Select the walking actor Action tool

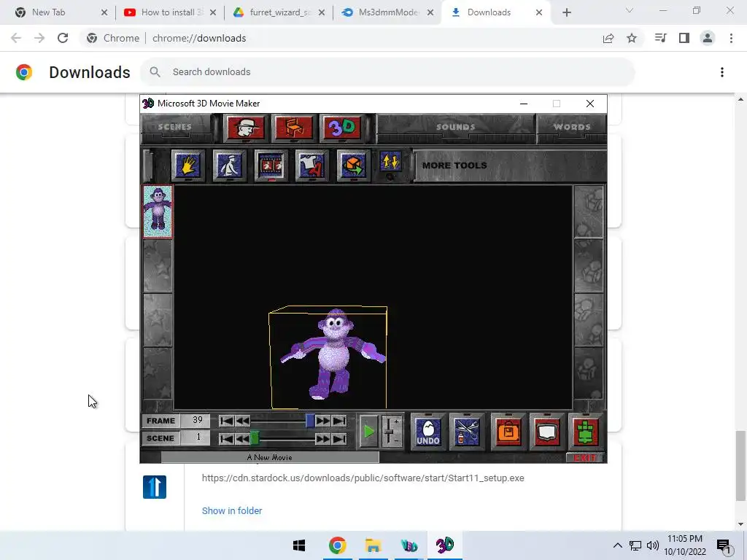[230, 166]
